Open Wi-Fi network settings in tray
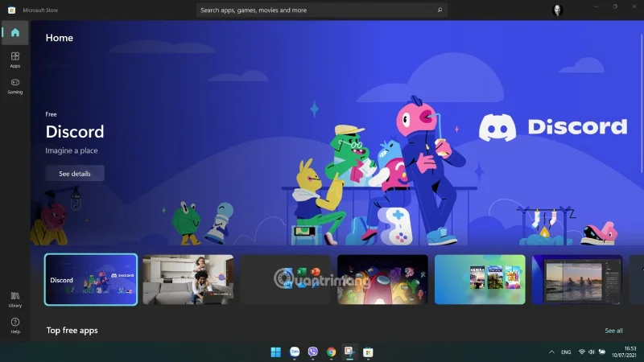This screenshot has width=644, height=362. click(x=581, y=352)
